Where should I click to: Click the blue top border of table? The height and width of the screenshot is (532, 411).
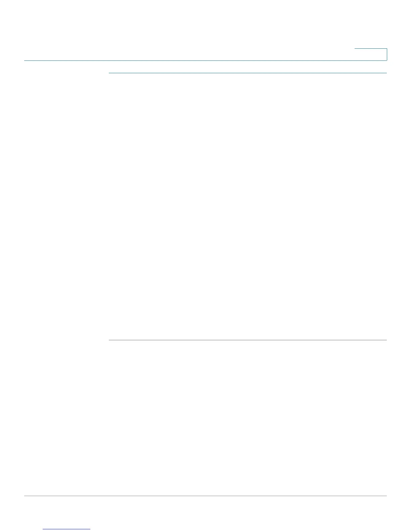(247, 73)
